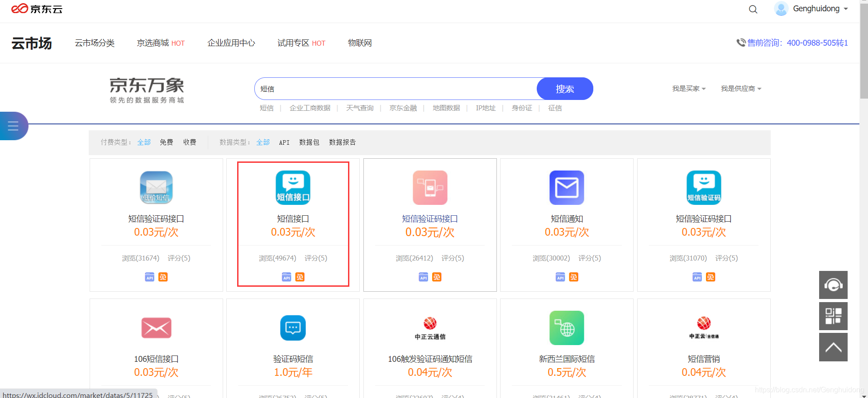The image size is (868, 398).
Task: Click the API badge under 短信接口 card
Action: pyautogui.click(x=286, y=277)
